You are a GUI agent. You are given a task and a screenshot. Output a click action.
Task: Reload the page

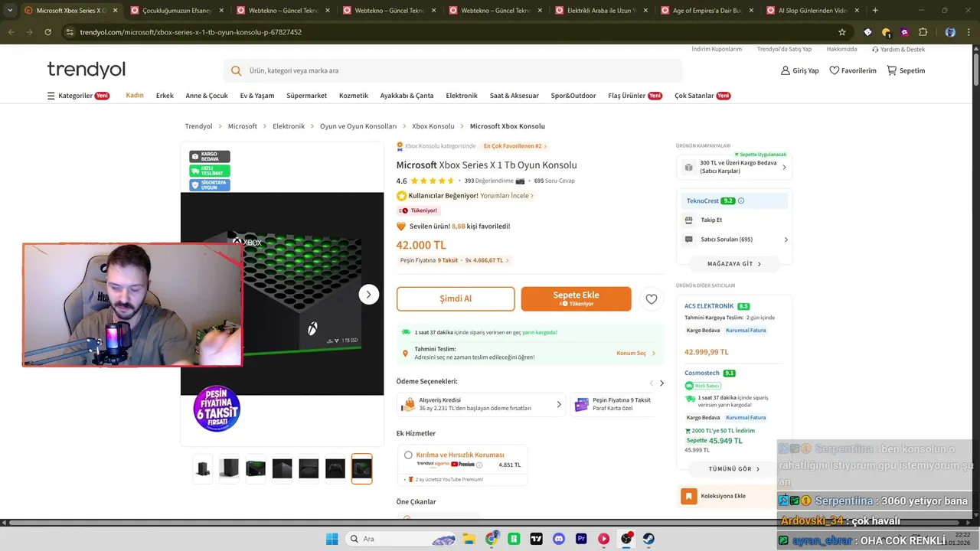(47, 32)
